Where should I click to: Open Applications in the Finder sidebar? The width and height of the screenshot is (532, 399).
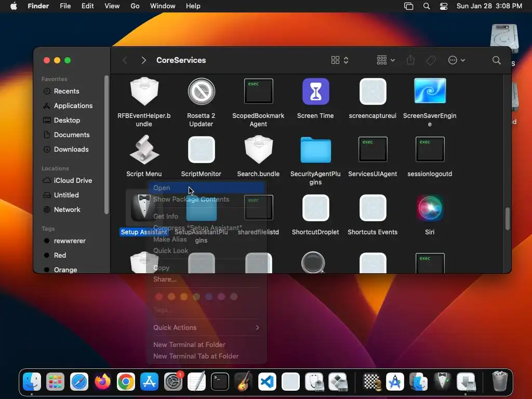point(72,105)
